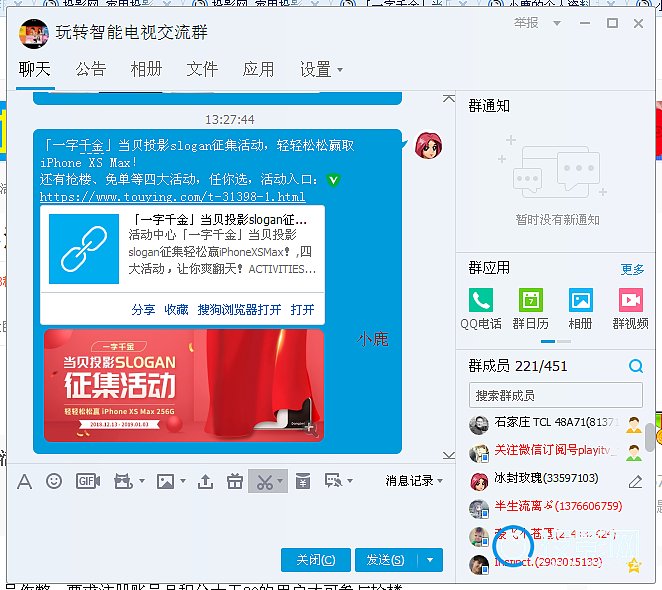Viewport: 662px width, 590px height.
Task: Select the scissors screenshot tool
Action: point(265,481)
